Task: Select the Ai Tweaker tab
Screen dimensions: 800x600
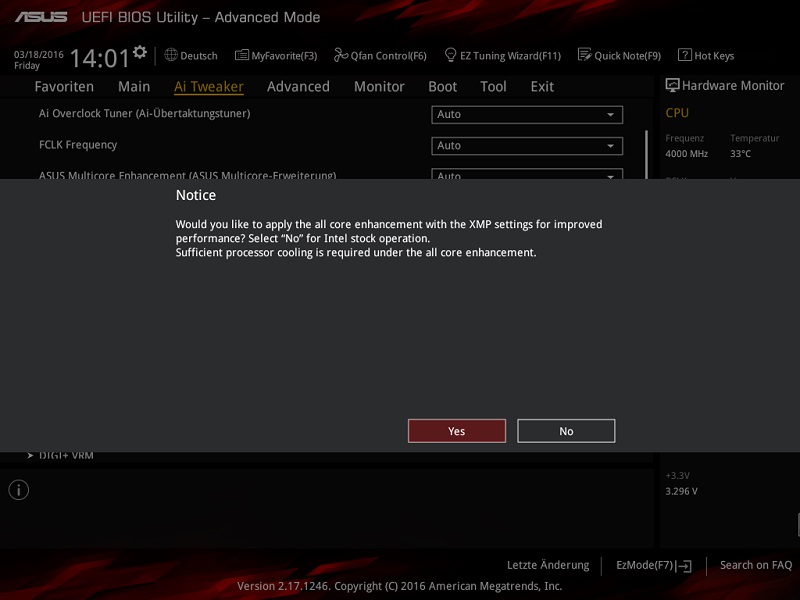Action: 209,87
